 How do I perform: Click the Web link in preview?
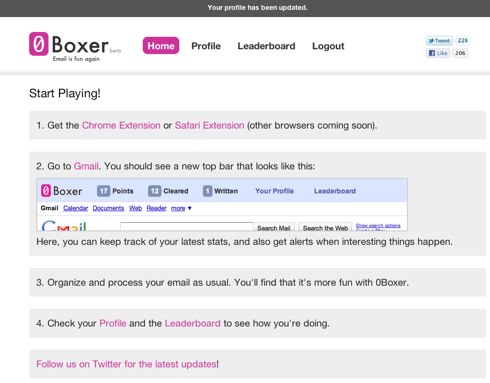coord(135,208)
